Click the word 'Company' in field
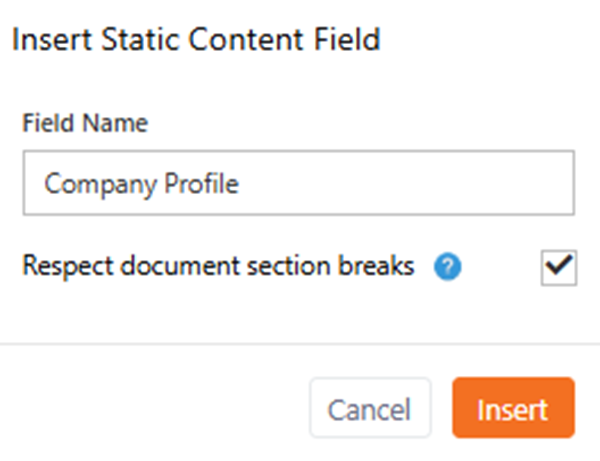This screenshot has width=600, height=461. click(x=89, y=184)
